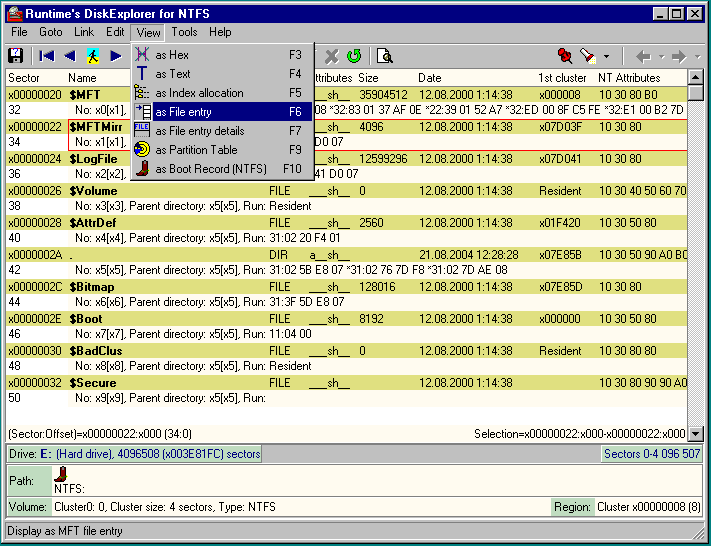Open the Goto menu
The image size is (711, 546).
[x=50, y=32]
